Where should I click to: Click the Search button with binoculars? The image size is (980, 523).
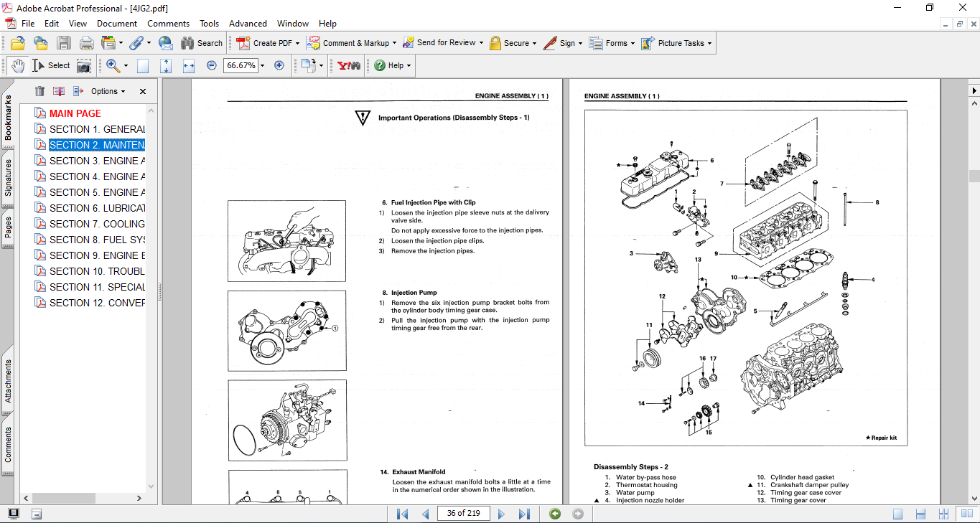[x=202, y=43]
